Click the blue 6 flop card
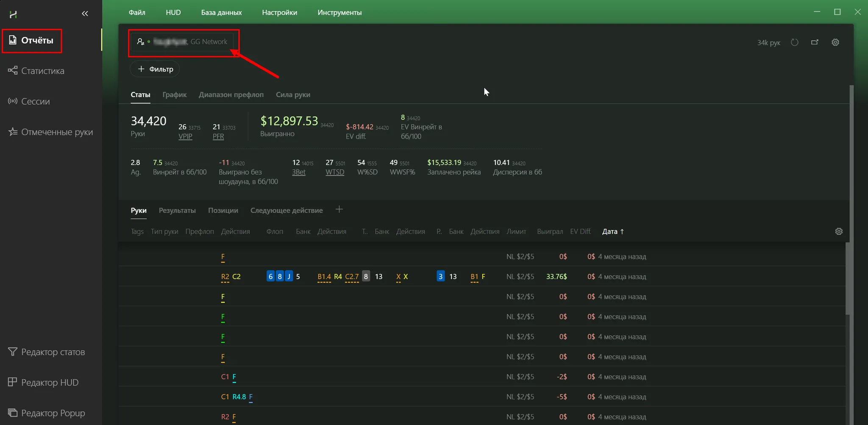This screenshot has height=425, width=868. tap(270, 276)
